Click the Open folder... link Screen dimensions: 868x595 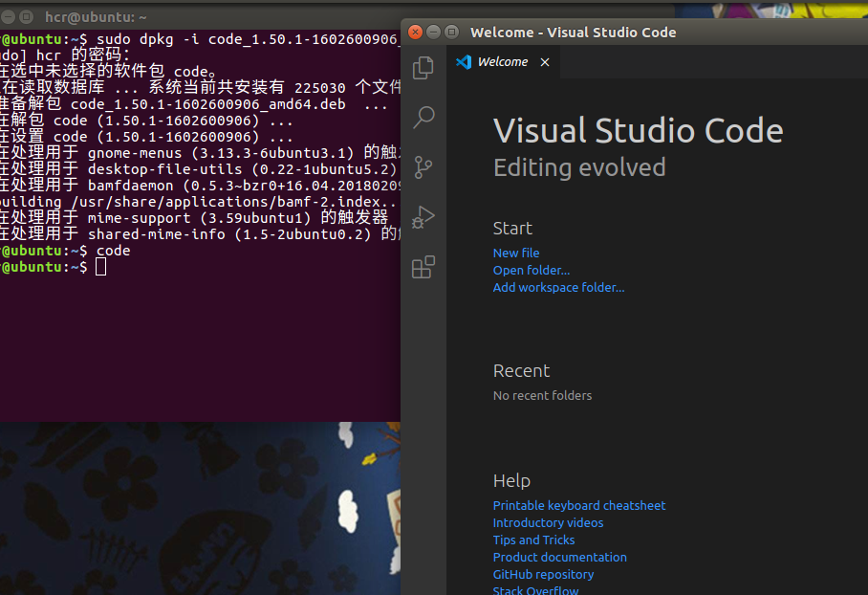coord(532,270)
